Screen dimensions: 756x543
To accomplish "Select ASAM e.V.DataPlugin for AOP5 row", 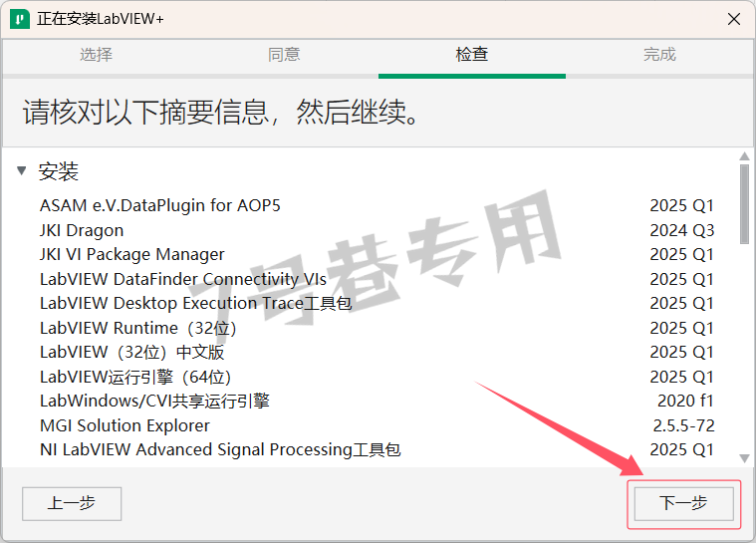I will point(377,205).
